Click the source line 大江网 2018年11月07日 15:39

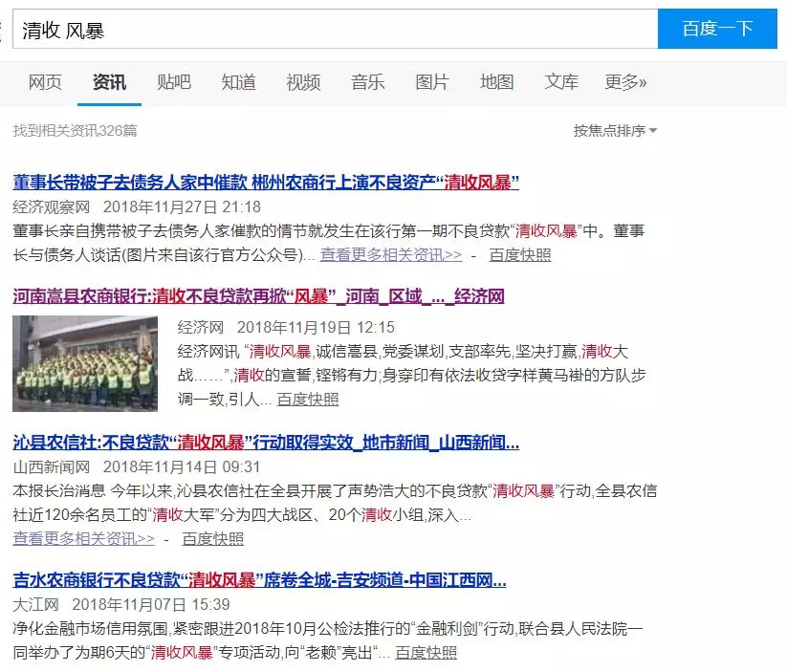point(120,604)
